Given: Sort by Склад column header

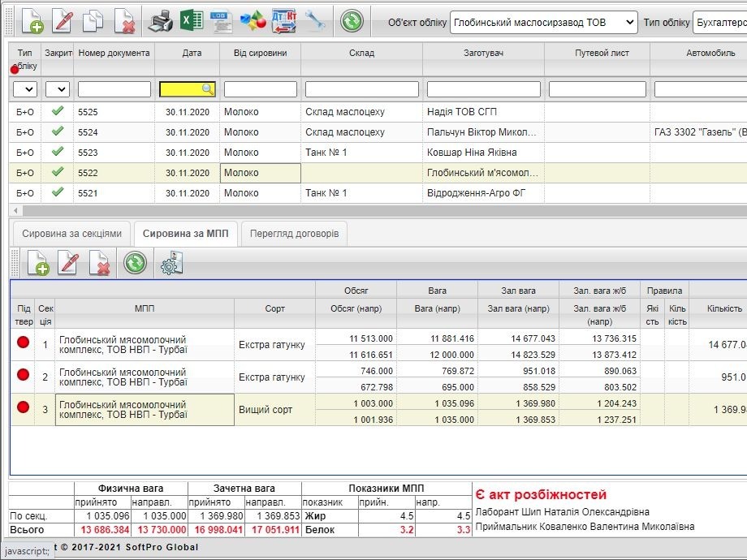Looking at the screenshot, I should pos(361,59).
